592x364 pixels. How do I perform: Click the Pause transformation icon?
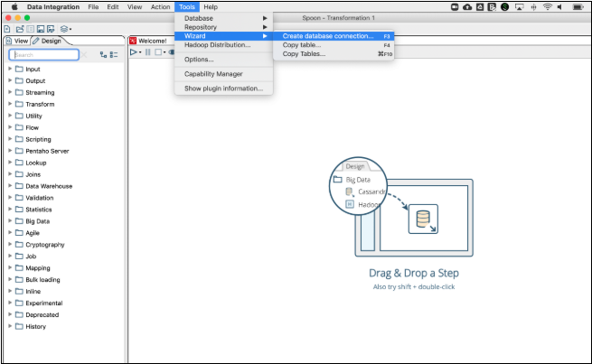click(x=147, y=52)
